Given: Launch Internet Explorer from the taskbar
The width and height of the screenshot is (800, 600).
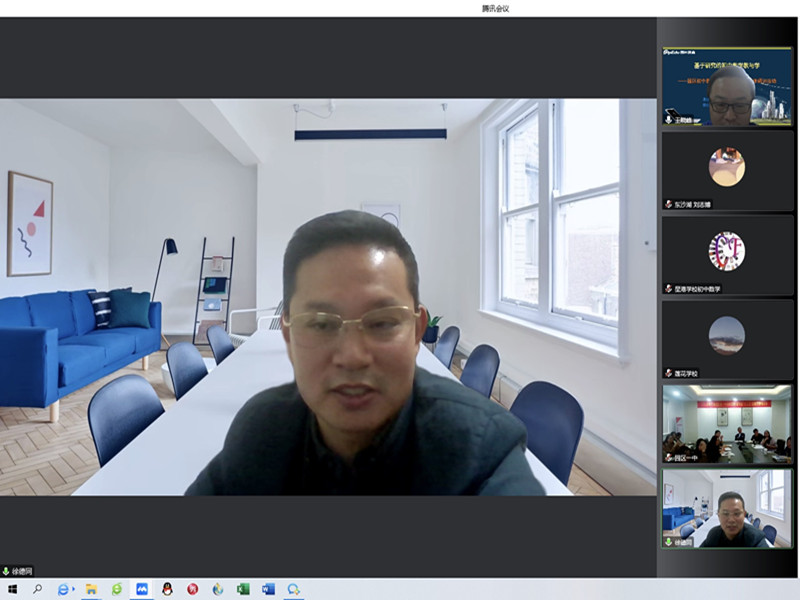Looking at the screenshot, I should (64, 589).
